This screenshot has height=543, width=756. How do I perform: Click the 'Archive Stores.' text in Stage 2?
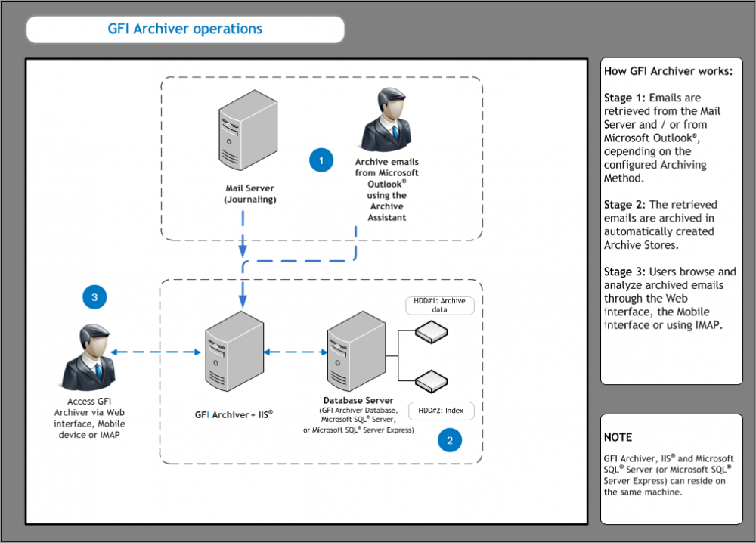(x=641, y=245)
